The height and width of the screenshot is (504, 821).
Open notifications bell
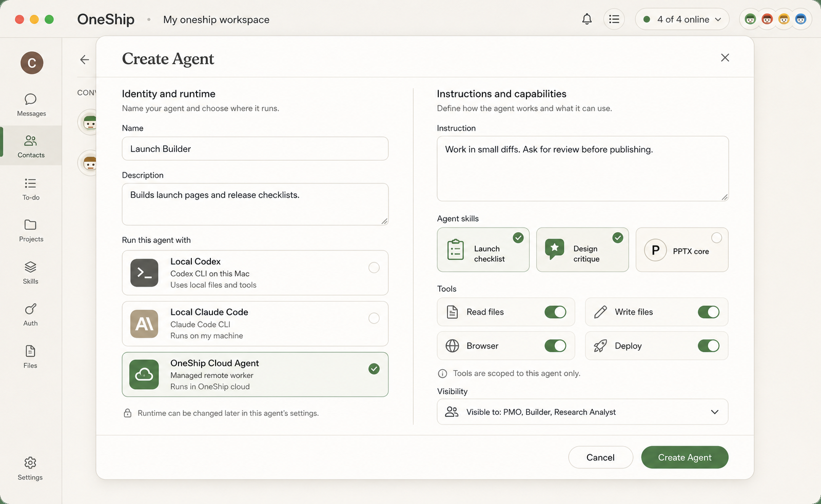tap(587, 19)
